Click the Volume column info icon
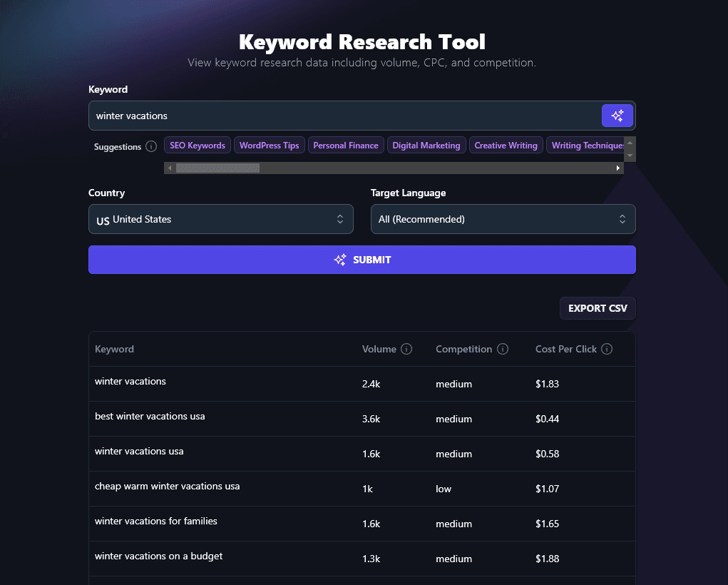Image resolution: width=728 pixels, height=585 pixels. pyautogui.click(x=407, y=349)
